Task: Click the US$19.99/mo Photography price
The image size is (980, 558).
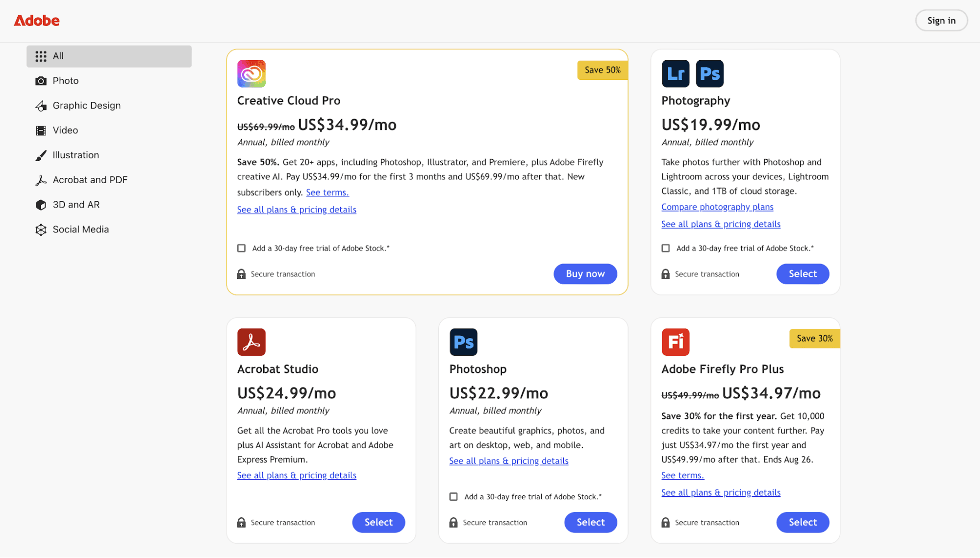Action: (711, 125)
